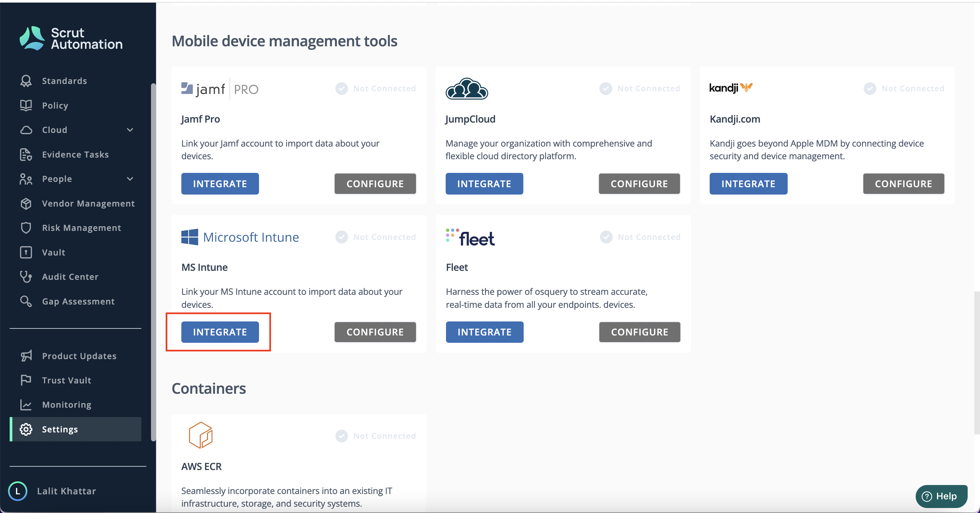980x513 pixels.
Task: Integrate Jamf Pro
Action: coord(220,184)
